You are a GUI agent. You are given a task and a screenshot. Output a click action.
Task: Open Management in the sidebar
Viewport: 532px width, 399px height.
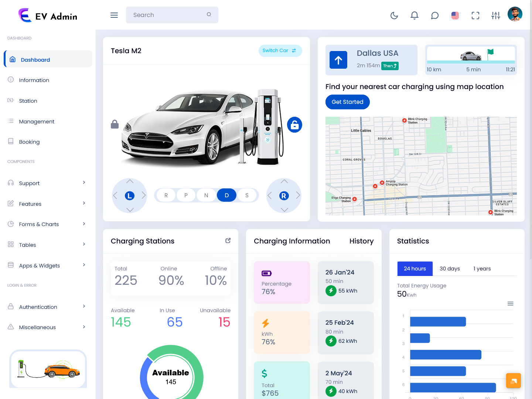pyautogui.click(x=48, y=121)
